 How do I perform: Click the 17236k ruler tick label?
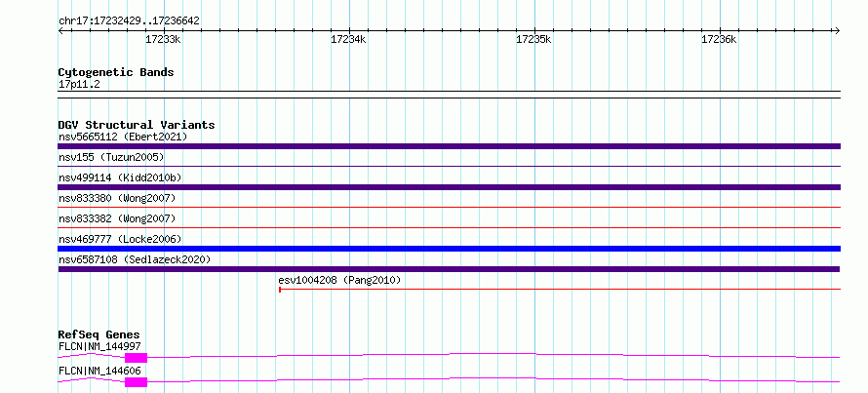tap(719, 39)
